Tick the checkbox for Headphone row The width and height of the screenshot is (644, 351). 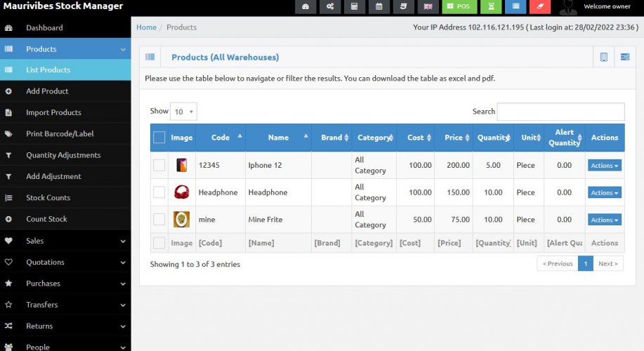tap(159, 192)
